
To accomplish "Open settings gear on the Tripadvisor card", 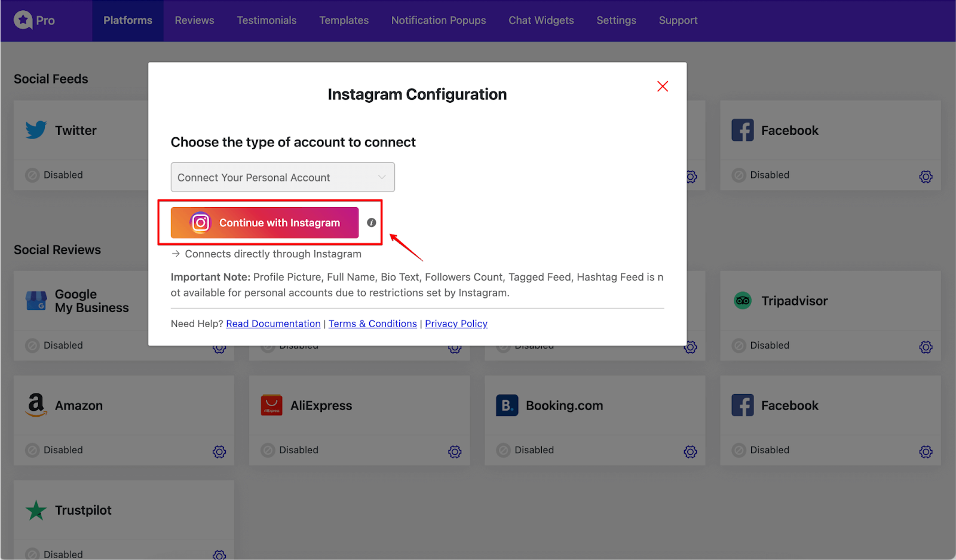I will [926, 347].
